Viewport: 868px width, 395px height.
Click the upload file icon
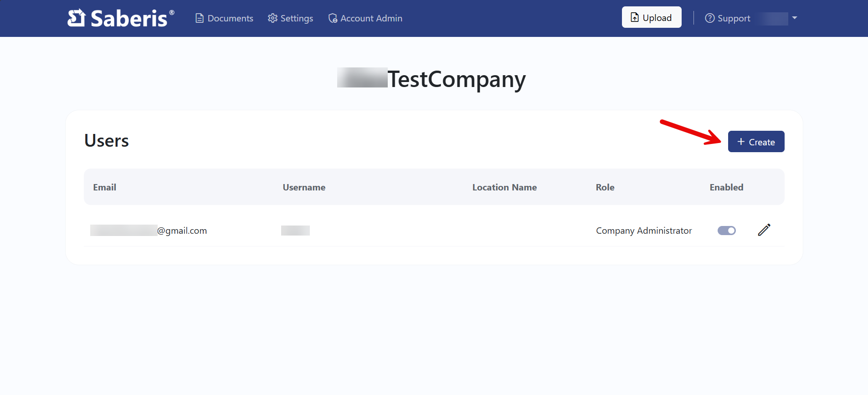(634, 18)
